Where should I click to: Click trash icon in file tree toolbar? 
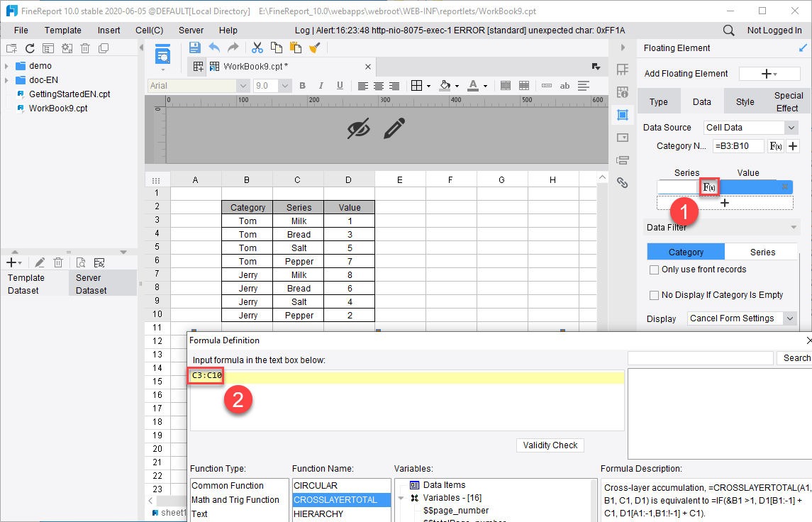[x=85, y=48]
